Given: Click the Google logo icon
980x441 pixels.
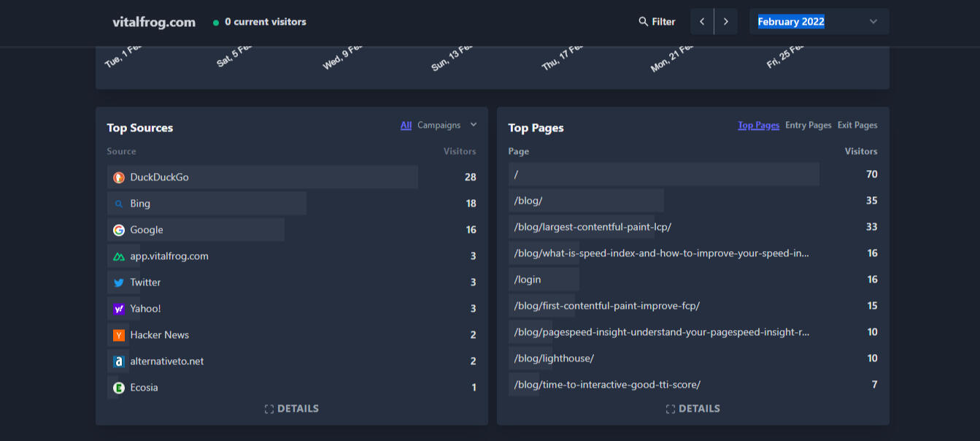Looking at the screenshot, I should click(x=119, y=230).
